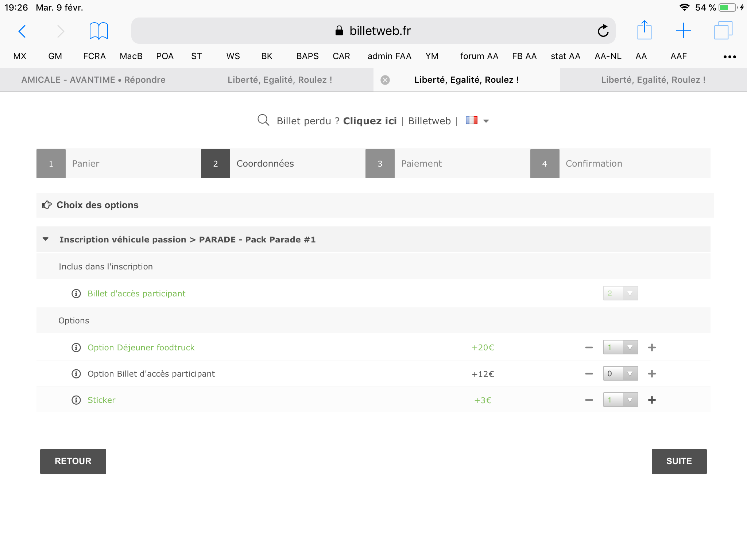This screenshot has width=747, height=560.
Task: Click info icon beside Sticker
Action: (76, 400)
